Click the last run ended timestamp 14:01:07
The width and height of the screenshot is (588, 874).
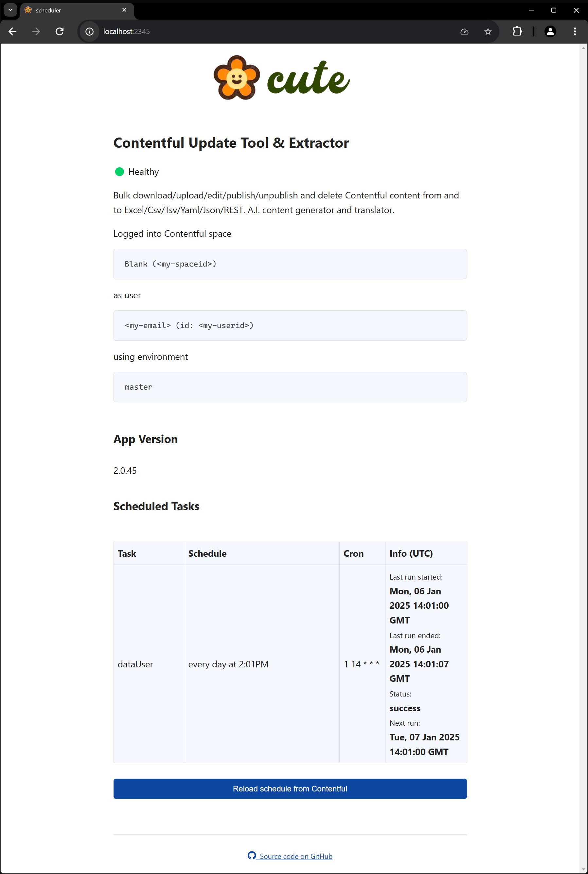pos(419,664)
